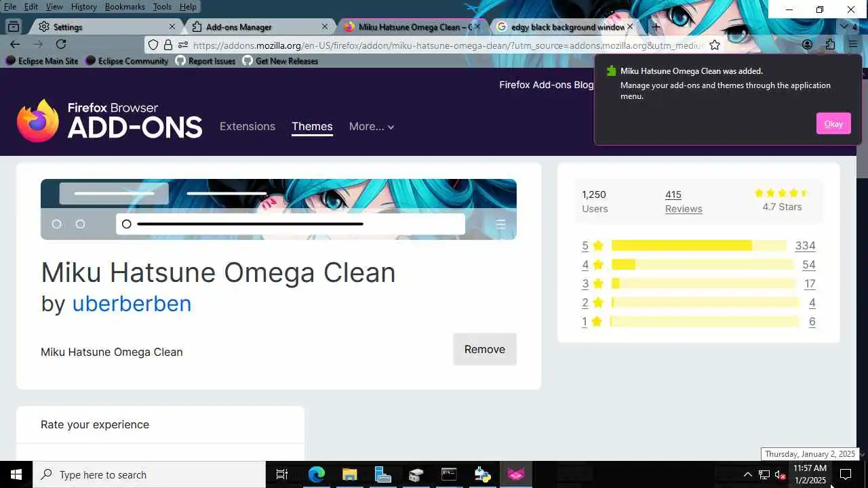868x488 pixels.
Task: Open author uberberben's profile
Action: coord(132,303)
